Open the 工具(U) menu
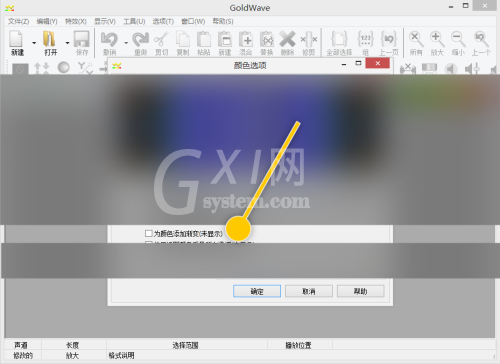The width and height of the screenshot is (500, 364). [x=134, y=21]
